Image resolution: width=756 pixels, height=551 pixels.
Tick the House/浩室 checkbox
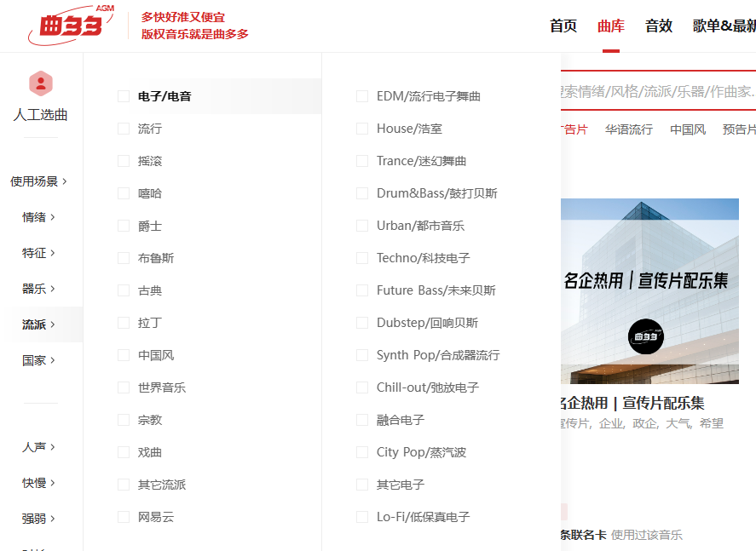click(x=362, y=129)
